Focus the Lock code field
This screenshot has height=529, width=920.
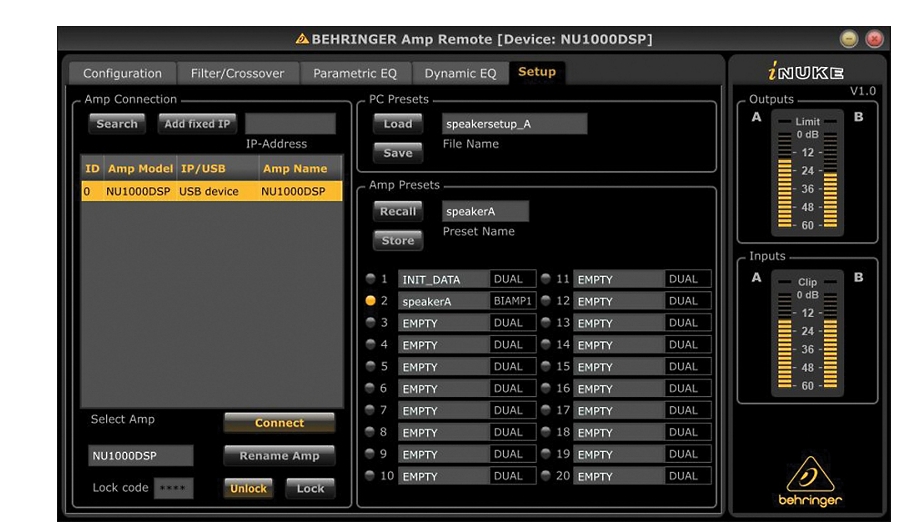[x=173, y=488]
